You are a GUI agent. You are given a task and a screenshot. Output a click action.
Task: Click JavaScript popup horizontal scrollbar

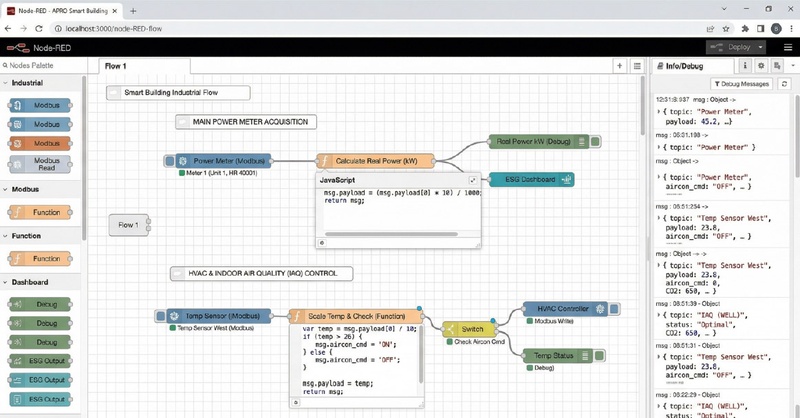pyautogui.click(x=391, y=234)
